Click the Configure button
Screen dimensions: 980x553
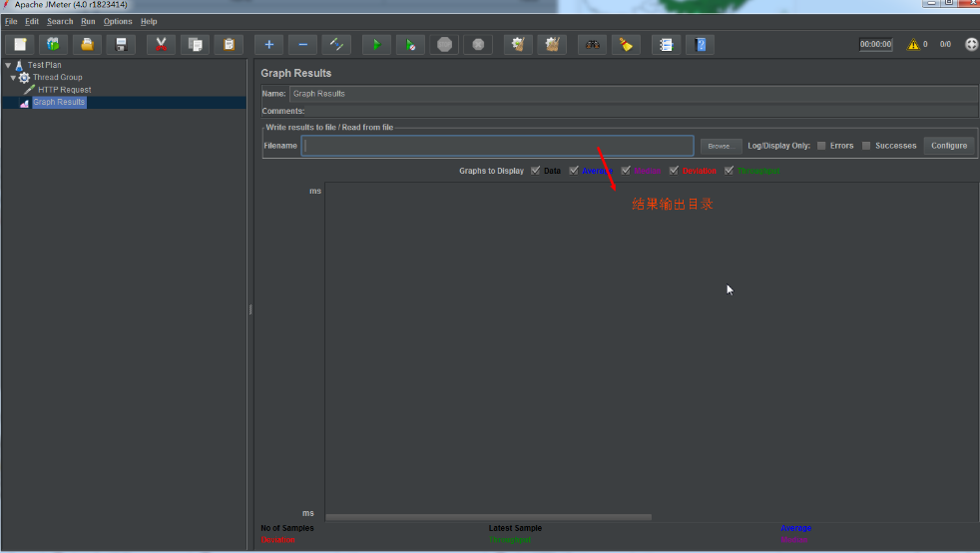pos(949,146)
